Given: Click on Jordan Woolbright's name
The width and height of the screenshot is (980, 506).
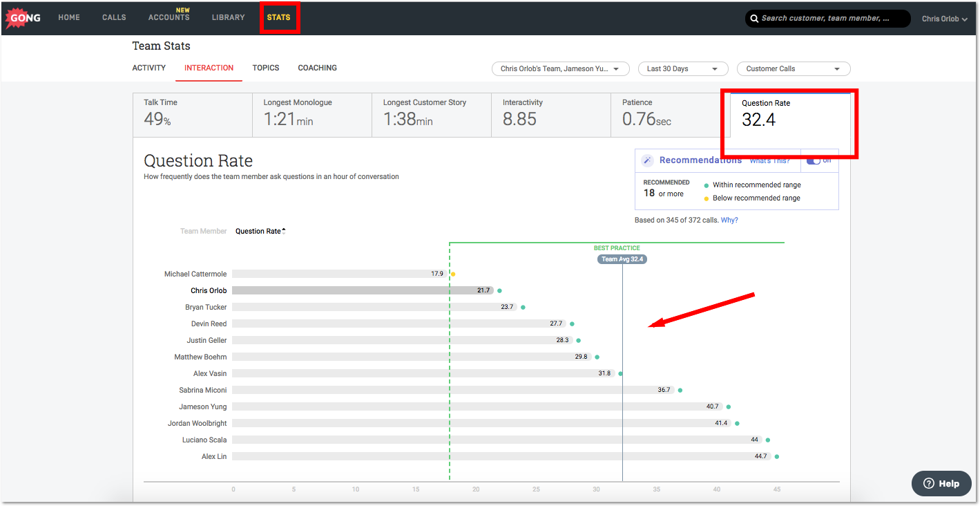Looking at the screenshot, I should (198, 423).
